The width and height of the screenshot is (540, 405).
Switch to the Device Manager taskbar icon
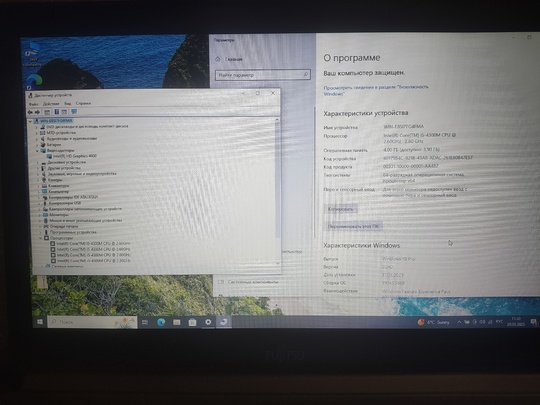(x=224, y=322)
